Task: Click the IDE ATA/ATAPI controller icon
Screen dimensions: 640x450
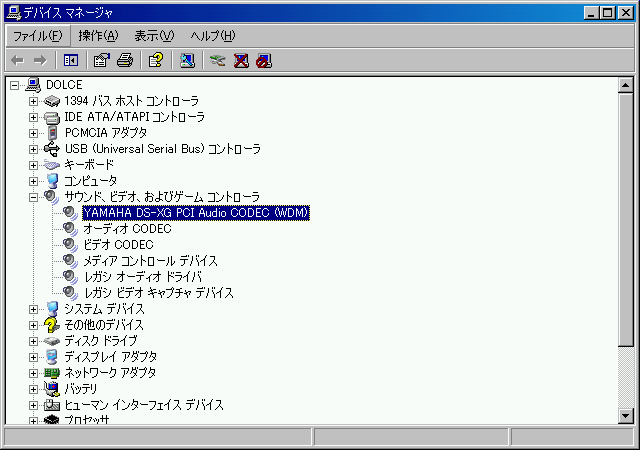Action: point(52,117)
